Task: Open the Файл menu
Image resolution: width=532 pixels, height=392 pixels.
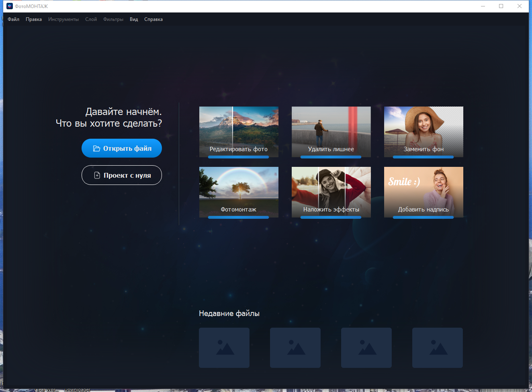Action: 13,19
